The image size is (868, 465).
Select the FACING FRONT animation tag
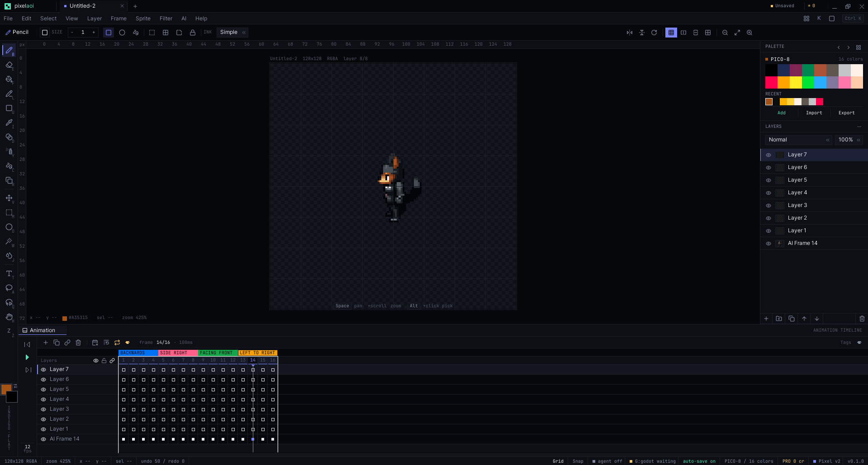pyautogui.click(x=218, y=353)
